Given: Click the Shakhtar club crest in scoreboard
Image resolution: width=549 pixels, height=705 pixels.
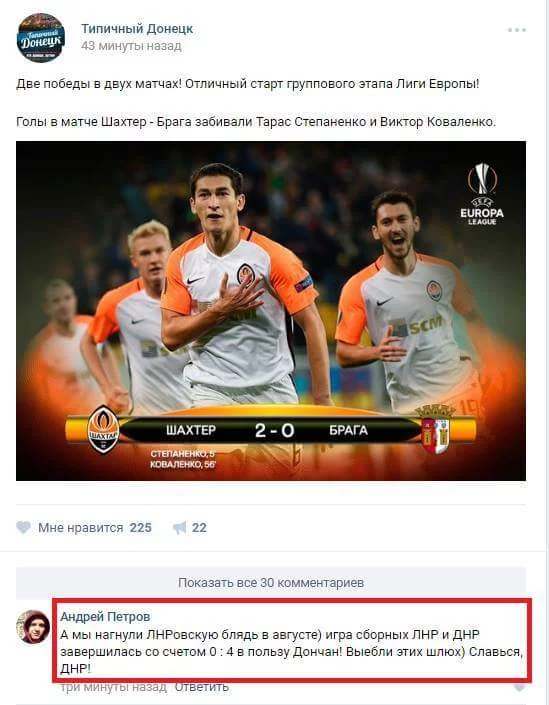Looking at the screenshot, I should coord(103,429).
